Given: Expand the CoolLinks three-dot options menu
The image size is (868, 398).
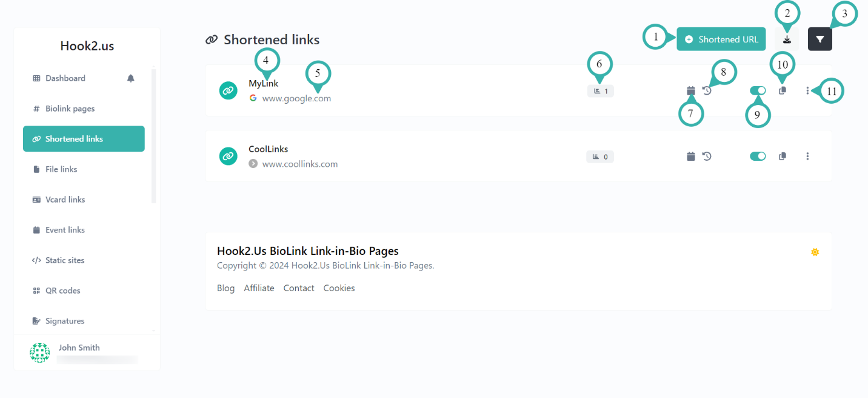Looking at the screenshot, I should 807,157.
